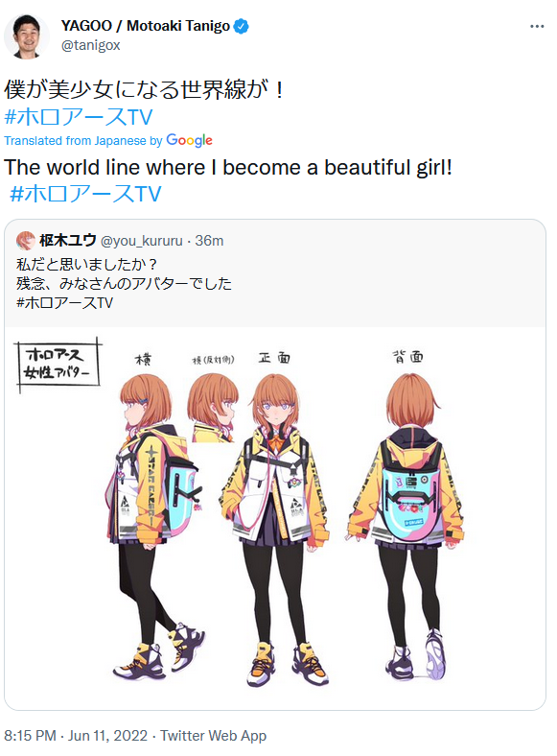Click YAGOO's profile avatar photo
The image size is (557, 756).
pos(27,36)
